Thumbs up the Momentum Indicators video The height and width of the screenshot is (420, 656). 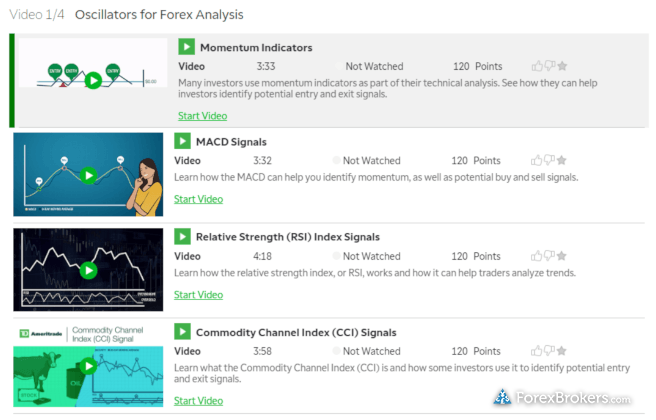coord(537,66)
